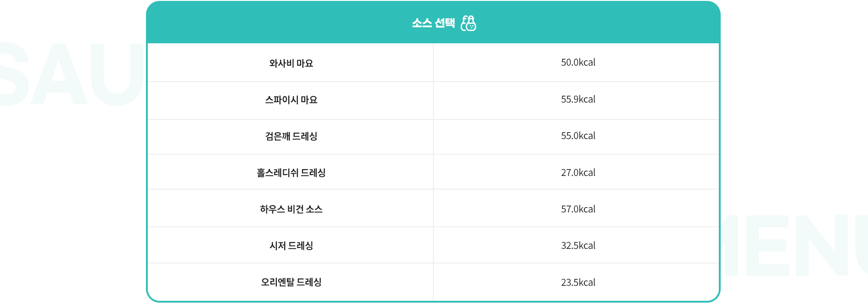The width and height of the screenshot is (868, 304).
Task: Click the 50.0kcal value
Action: 578,62
